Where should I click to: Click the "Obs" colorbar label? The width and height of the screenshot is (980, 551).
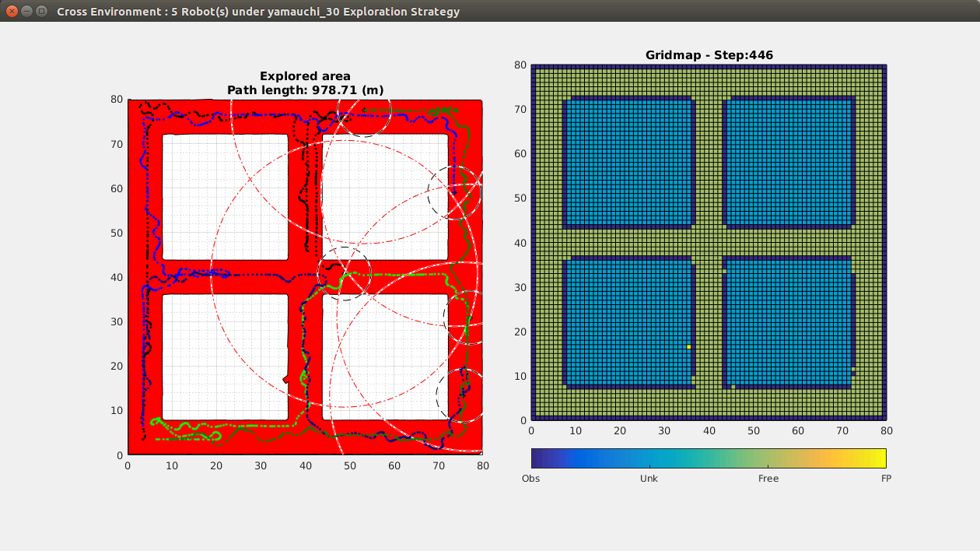(x=530, y=479)
